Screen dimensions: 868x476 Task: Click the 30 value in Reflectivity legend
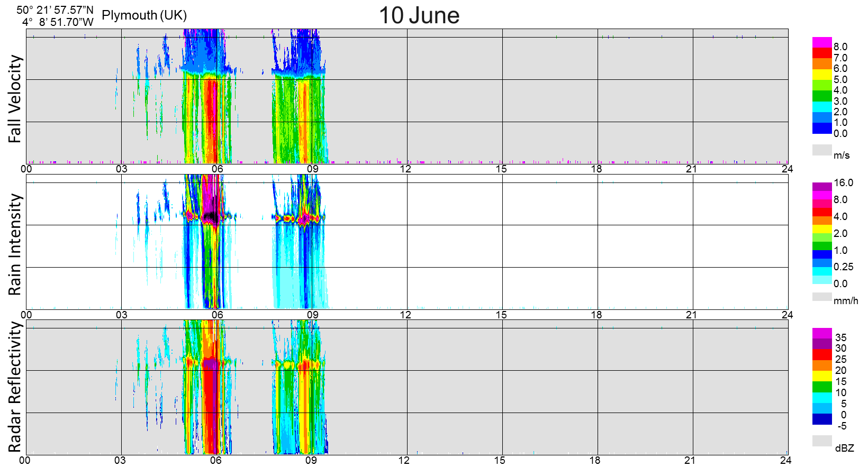point(841,348)
